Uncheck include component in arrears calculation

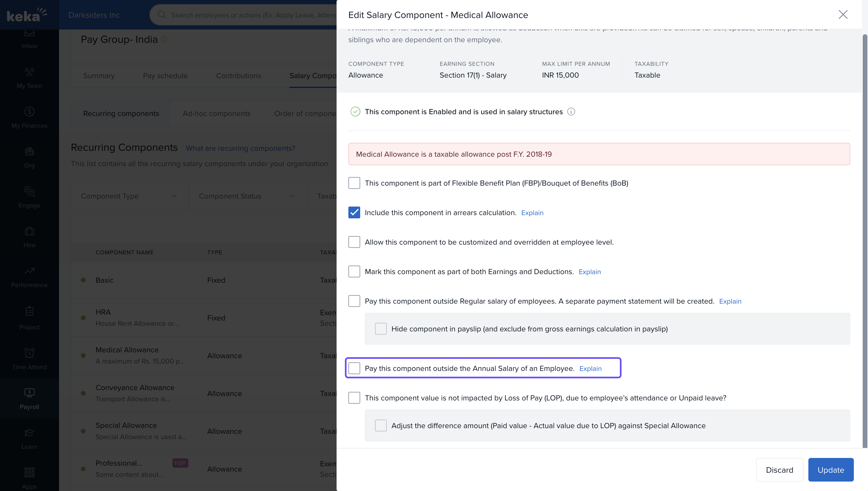354,212
